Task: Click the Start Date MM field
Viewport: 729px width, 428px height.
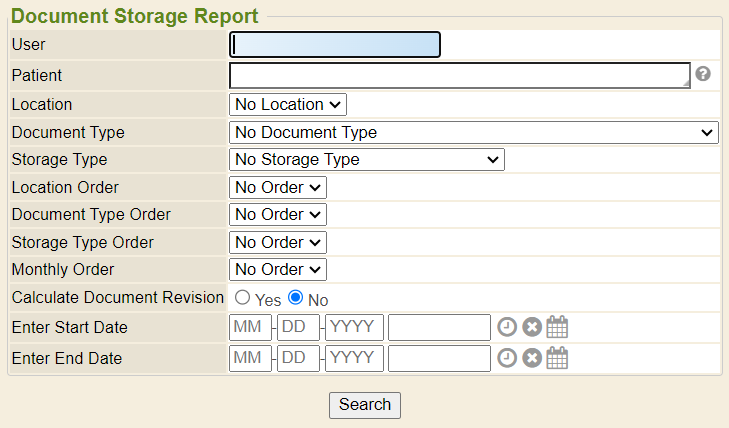Action: click(250, 328)
